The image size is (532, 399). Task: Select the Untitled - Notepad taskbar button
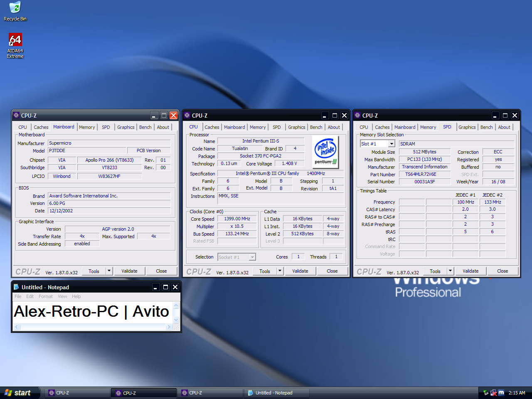coord(273,393)
